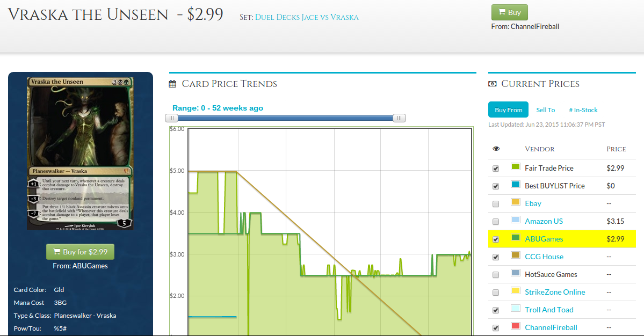The image size is (644, 336).
Task: Open the # In-Stock tab
Action: 583,110
